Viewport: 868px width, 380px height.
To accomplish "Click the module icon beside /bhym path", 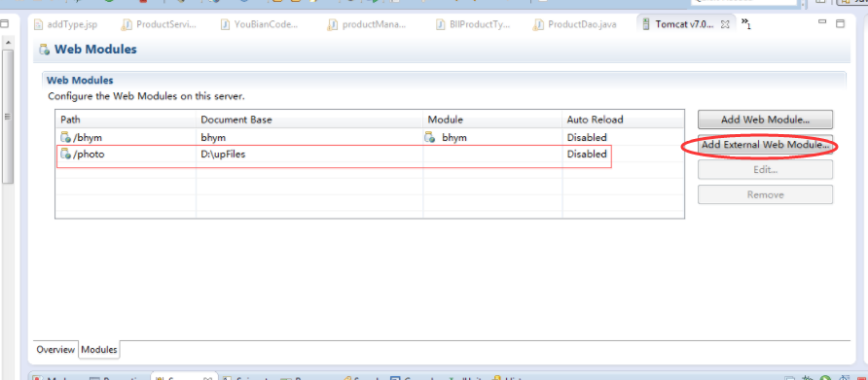I will pyautogui.click(x=65, y=137).
